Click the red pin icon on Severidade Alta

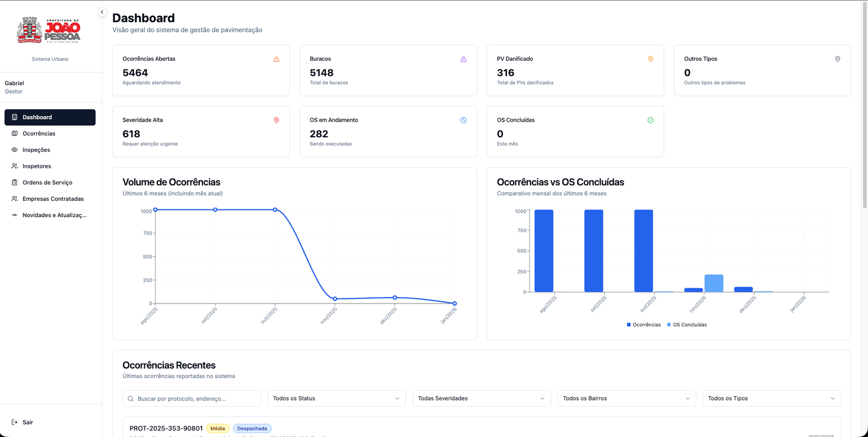tap(276, 121)
